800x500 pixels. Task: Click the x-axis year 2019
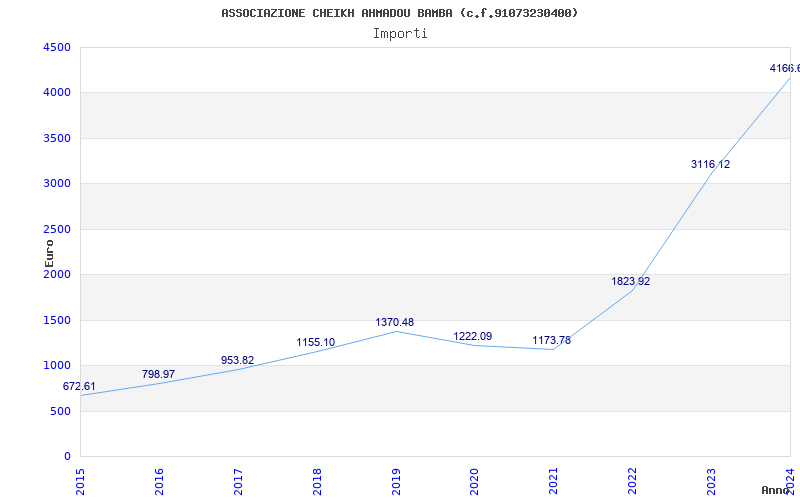[396, 482]
